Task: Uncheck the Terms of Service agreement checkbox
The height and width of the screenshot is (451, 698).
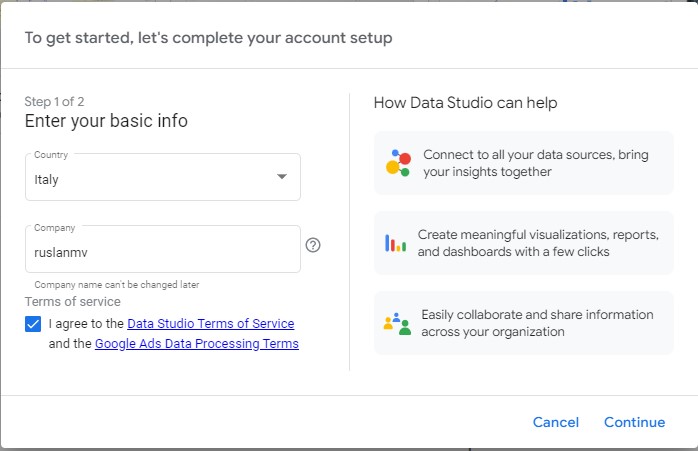Action: click(33, 324)
